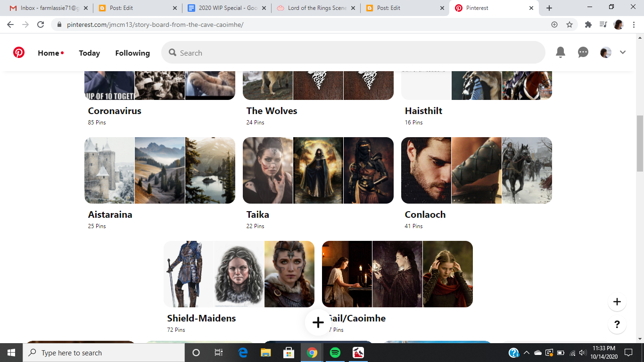Click the taskbar search box
The image size is (644, 362).
pyautogui.click(x=104, y=353)
